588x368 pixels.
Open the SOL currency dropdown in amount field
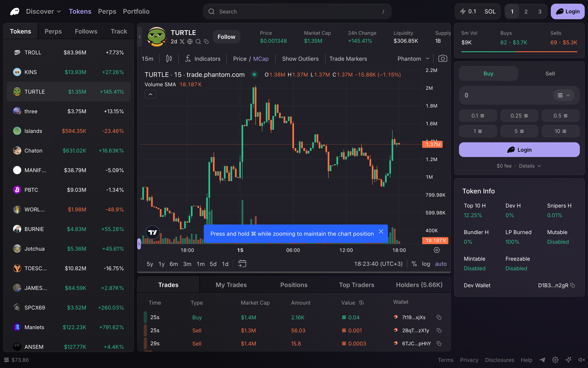(x=564, y=95)
